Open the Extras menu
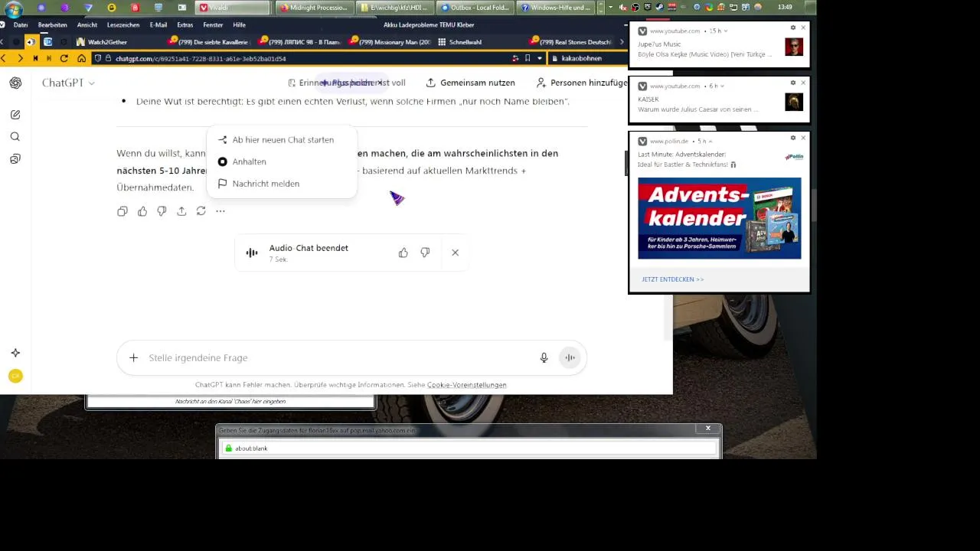The height and width of the screenshot is (551, 980). click(x=185, y=24)
